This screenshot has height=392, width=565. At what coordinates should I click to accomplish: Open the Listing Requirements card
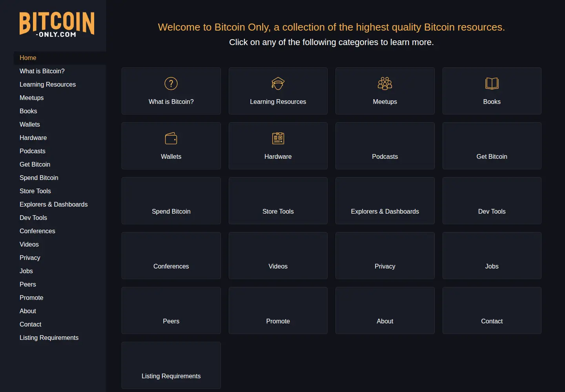pyautogui.click(x=171, y=365)
